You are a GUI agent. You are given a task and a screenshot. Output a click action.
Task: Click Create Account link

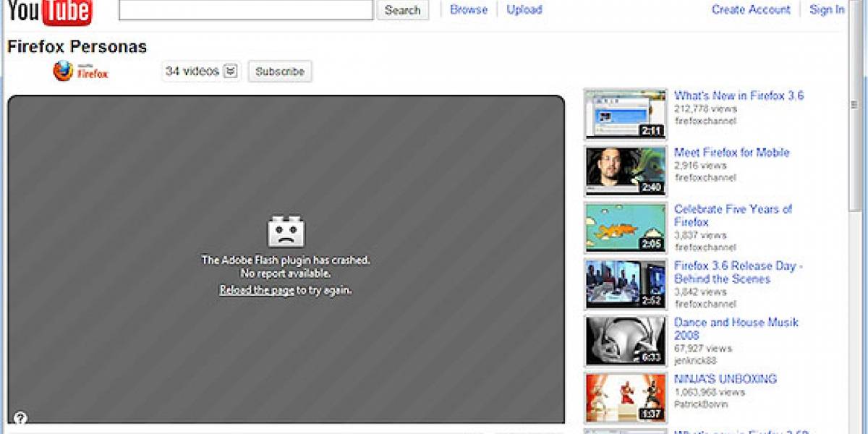pos(751,9)
